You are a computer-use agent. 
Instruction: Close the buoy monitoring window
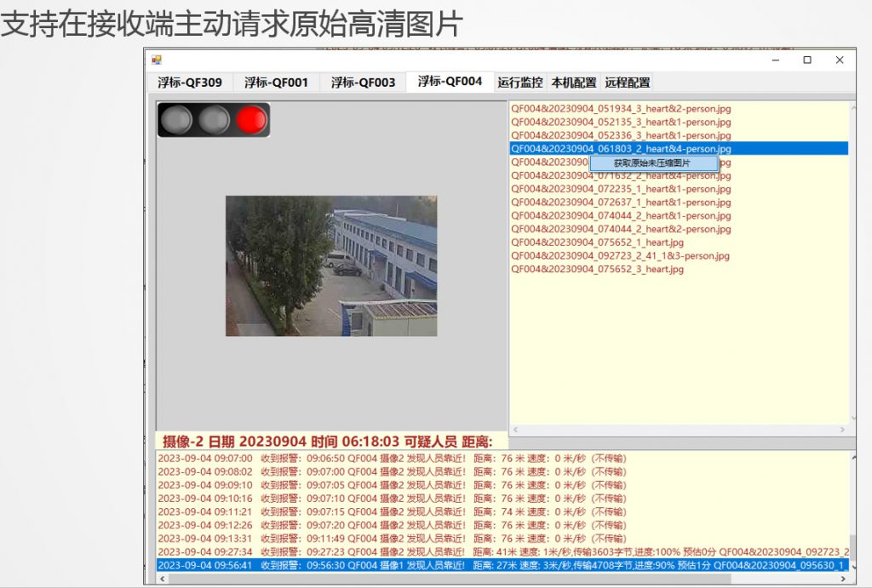pyautogui.click(x=839, y=60)
